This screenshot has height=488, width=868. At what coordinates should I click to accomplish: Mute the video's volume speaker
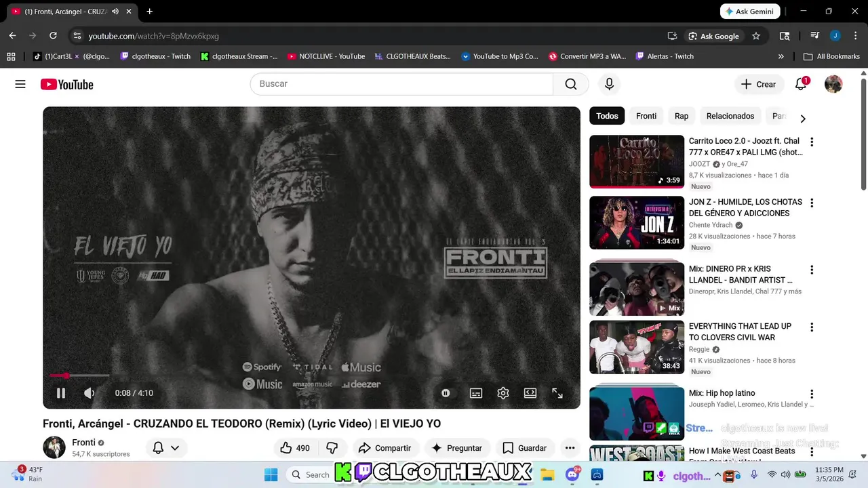click(90, 393)
